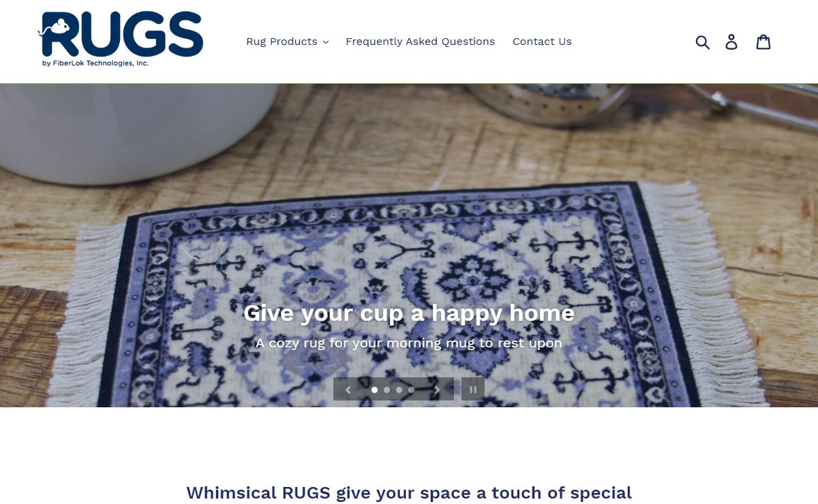818x504 pixels.
Task: Go to previous slide arrow
Action: click(348, 390)
